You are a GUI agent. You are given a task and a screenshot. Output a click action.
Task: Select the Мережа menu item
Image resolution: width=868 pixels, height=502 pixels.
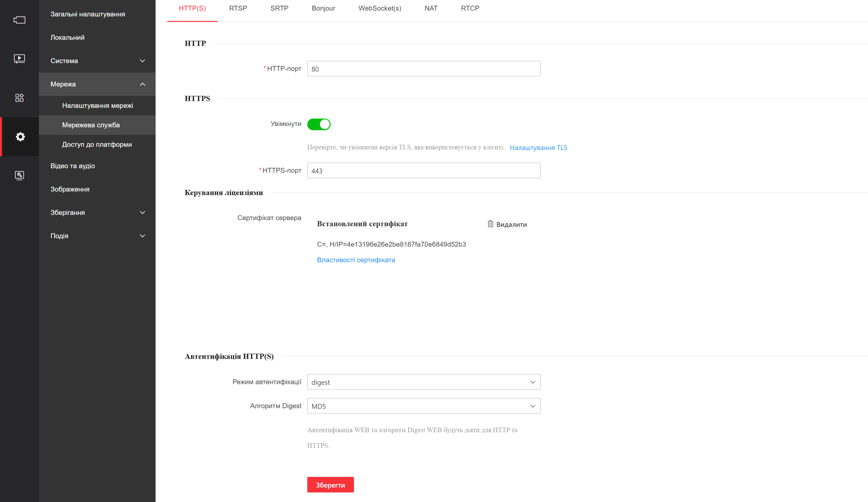pos(97,84)
